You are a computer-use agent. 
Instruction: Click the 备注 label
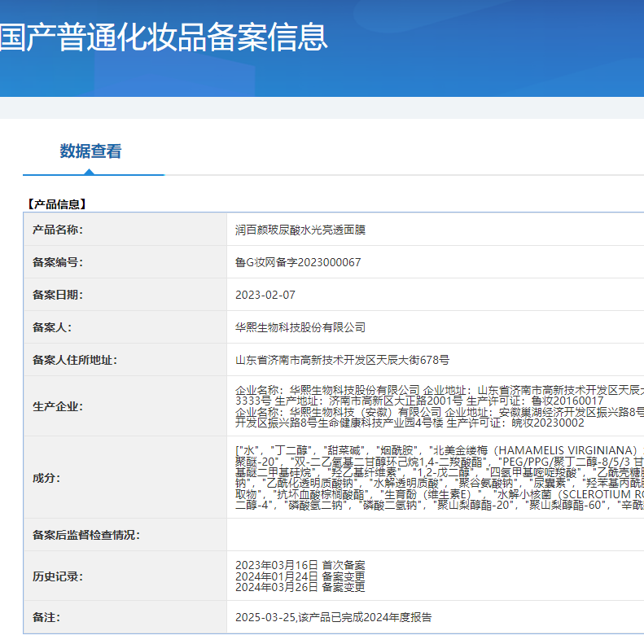pyautogui.click(x=46, y=617)
